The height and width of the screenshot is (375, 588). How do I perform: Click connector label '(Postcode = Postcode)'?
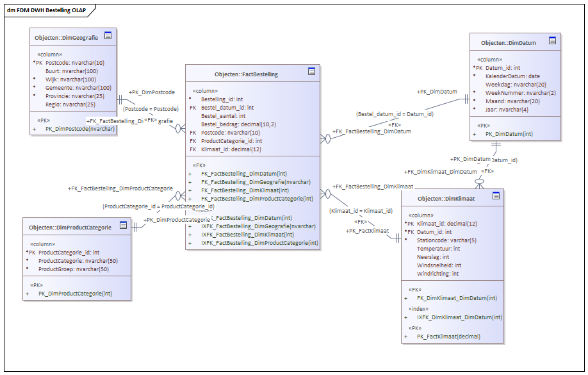[151, 109]
